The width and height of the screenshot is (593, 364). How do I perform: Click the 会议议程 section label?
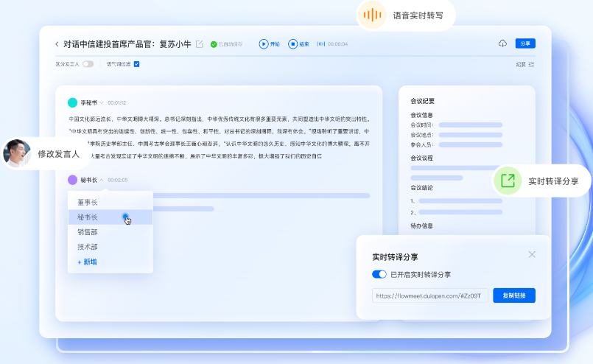pyautogui.click(x=421, y=158)
